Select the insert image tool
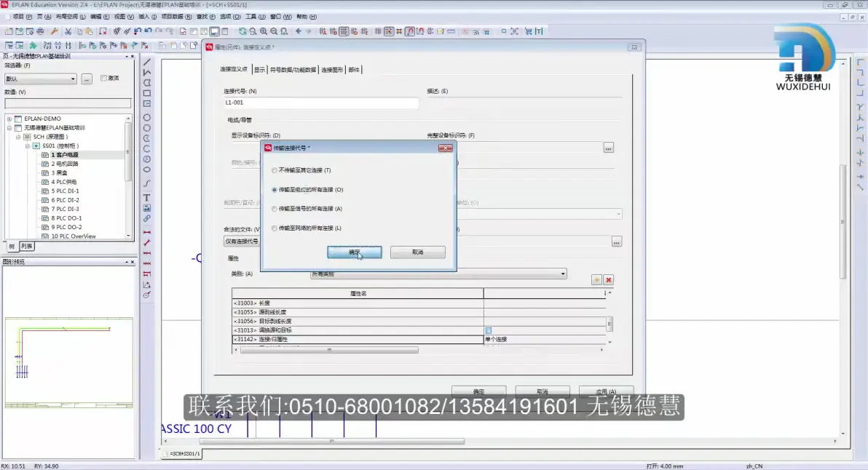The height and width of the screenshot is (470, 868). pyautogui.click(x=146, y=208)
